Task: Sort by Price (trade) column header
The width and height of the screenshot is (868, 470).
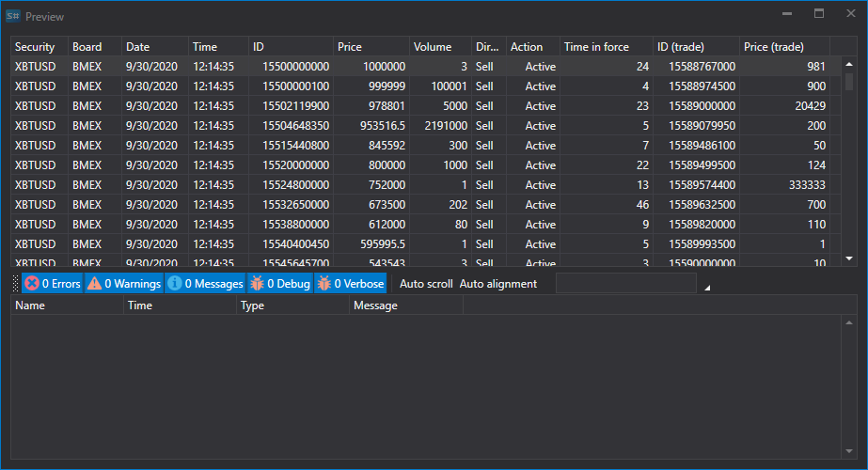Action: pyautogui.click(x=785, y=47)
